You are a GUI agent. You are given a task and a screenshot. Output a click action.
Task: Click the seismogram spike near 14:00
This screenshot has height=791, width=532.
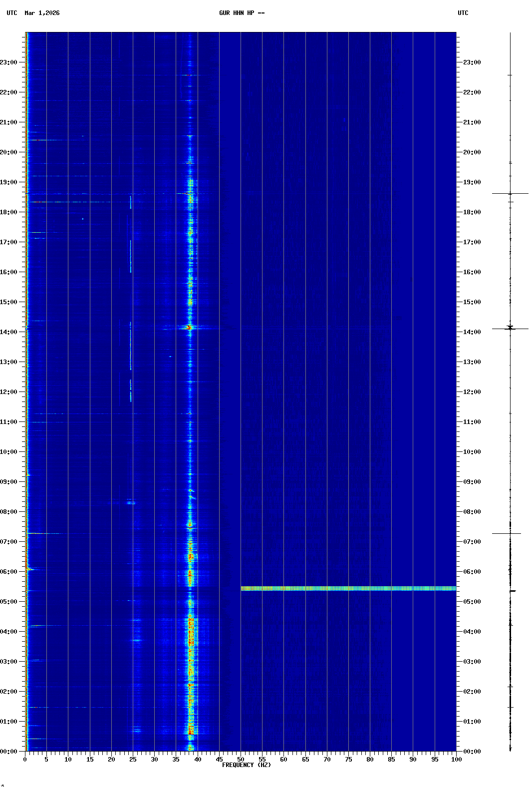point(510,328)
